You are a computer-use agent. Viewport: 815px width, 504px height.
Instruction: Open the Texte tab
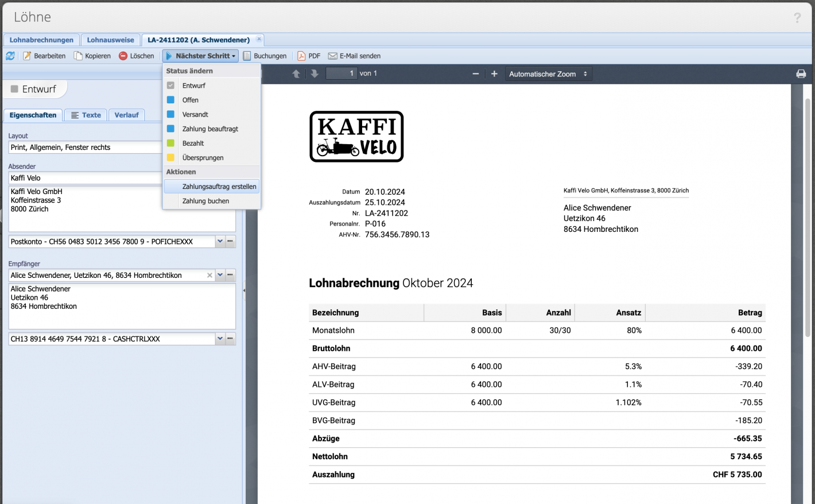pos(85,115)
